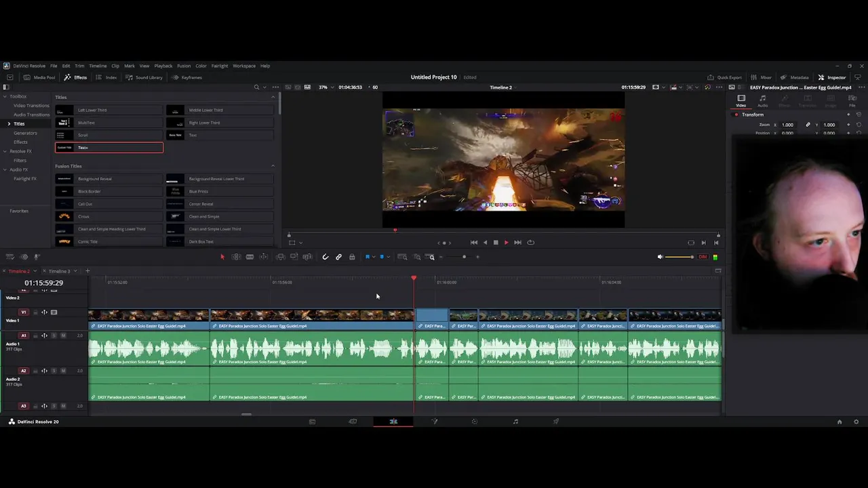Switch to the Timeline 3 tab

click(x=59, y=271)
